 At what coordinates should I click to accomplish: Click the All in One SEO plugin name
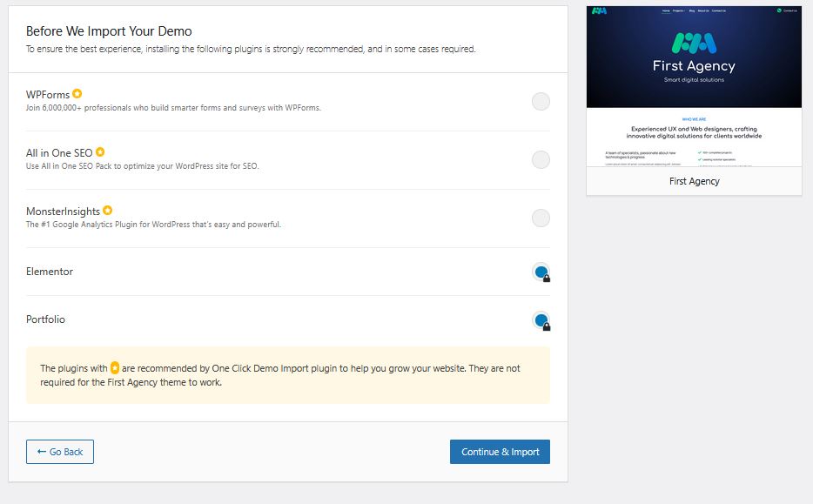(x=59, y=153)
